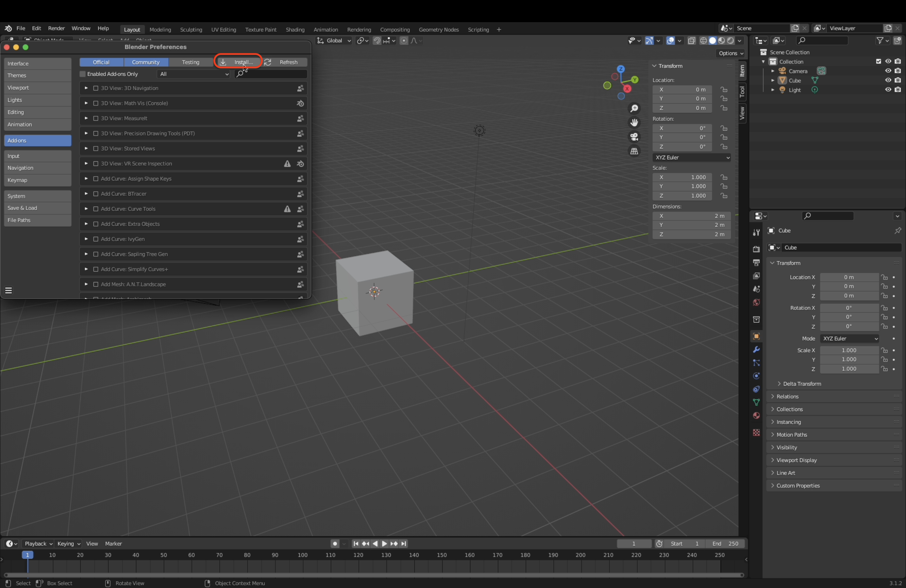Enable the Add Curve: IvyGen add-on
This screenshot has width=906, height=588.
[96, 239]
